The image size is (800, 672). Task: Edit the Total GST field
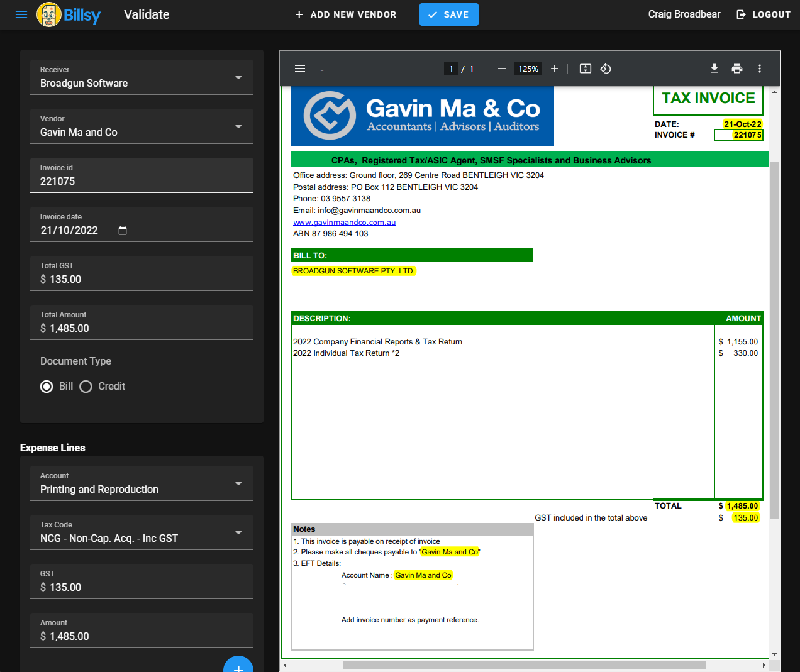click(x=142, y=273)
